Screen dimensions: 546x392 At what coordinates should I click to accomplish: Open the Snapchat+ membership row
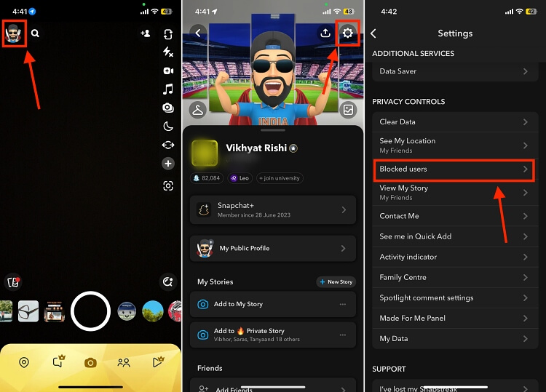click(273, 209)
